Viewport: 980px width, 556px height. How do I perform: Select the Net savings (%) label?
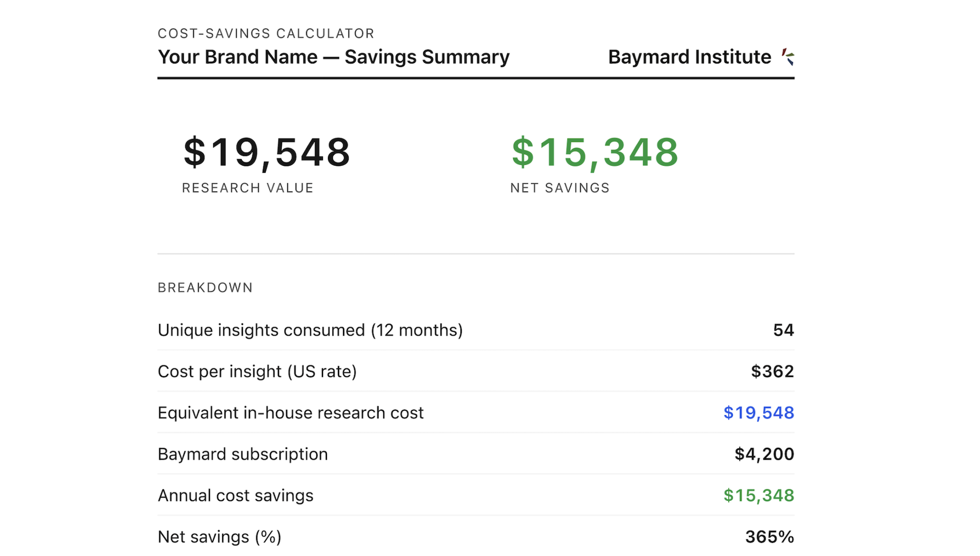(219, 537)
